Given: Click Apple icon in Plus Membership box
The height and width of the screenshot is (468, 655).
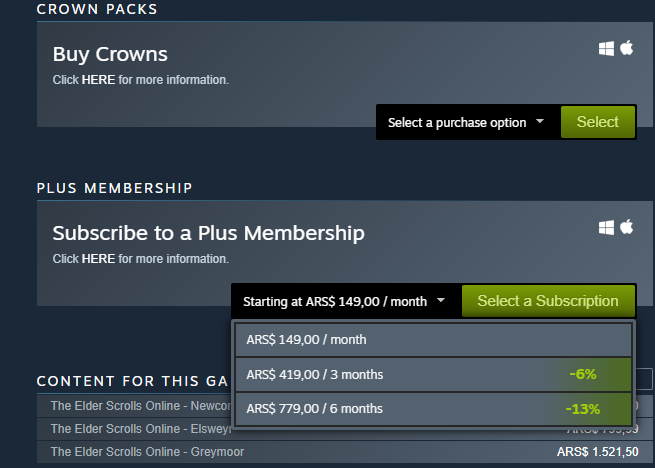Looking at the screenshot, I should (x=627, y=227).
